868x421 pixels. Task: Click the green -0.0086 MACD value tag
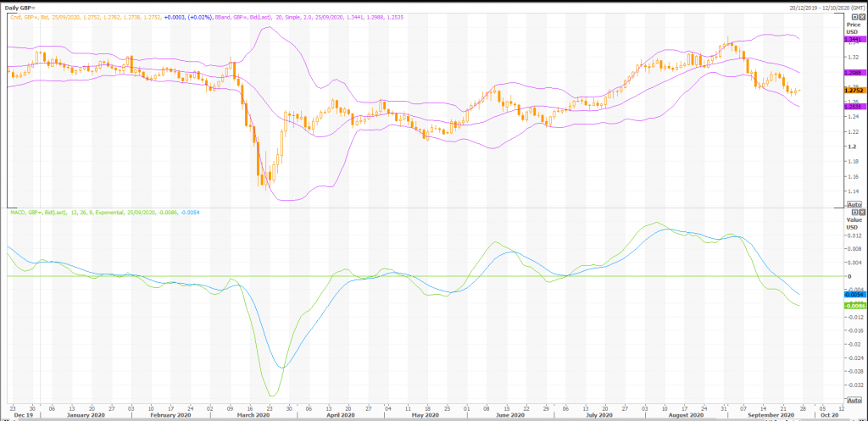click(x=853, y=305)
